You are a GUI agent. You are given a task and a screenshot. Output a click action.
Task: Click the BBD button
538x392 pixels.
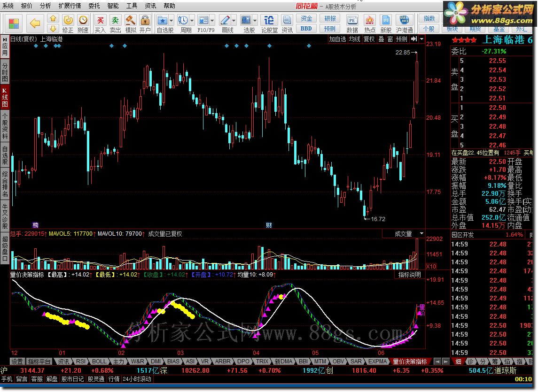coord(306,29)
